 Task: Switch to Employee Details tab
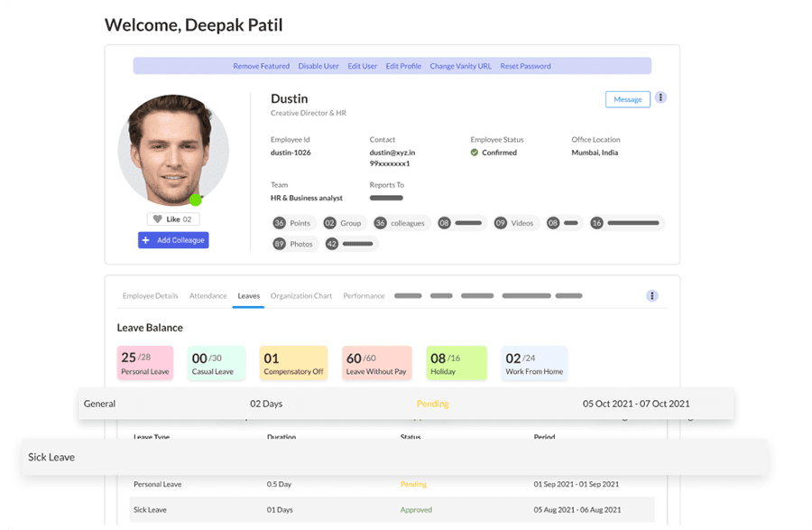[150, 296]
